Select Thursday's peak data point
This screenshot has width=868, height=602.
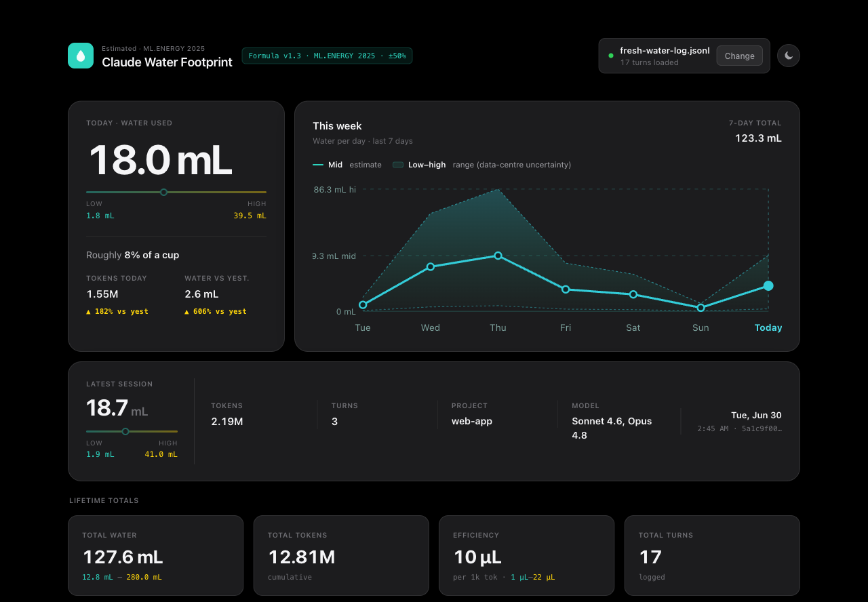point(498,256)
